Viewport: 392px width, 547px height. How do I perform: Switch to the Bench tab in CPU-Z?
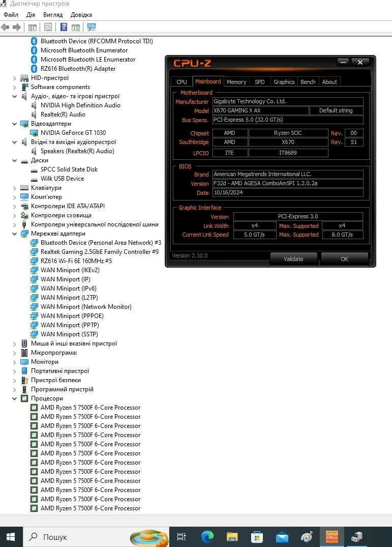pyautogui.click(x=308, y=81)
